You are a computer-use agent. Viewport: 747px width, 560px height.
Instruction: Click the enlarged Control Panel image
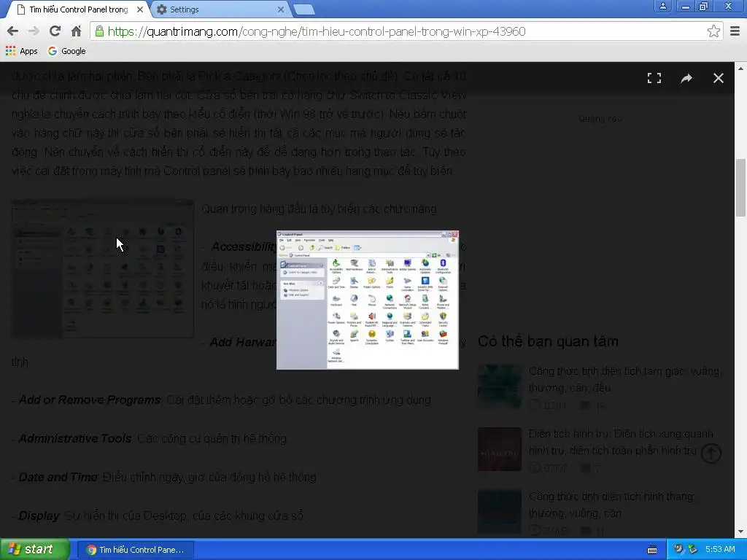coord(368,300)
